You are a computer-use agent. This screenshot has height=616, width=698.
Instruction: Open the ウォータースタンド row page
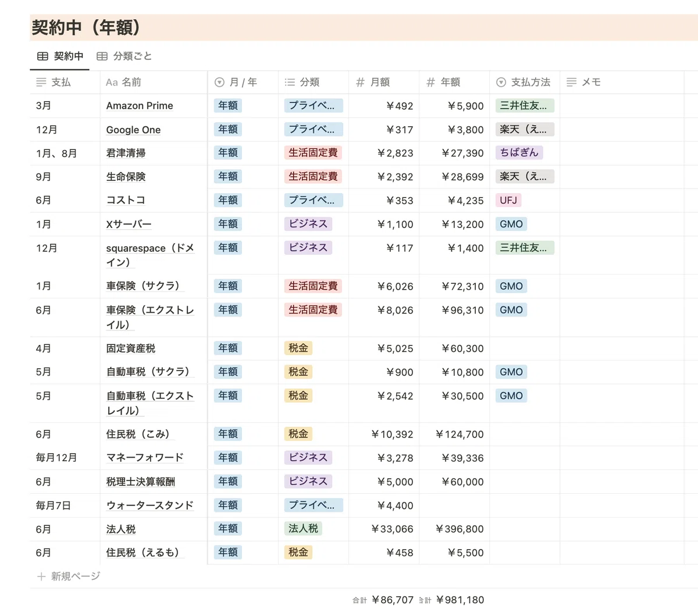149,505
